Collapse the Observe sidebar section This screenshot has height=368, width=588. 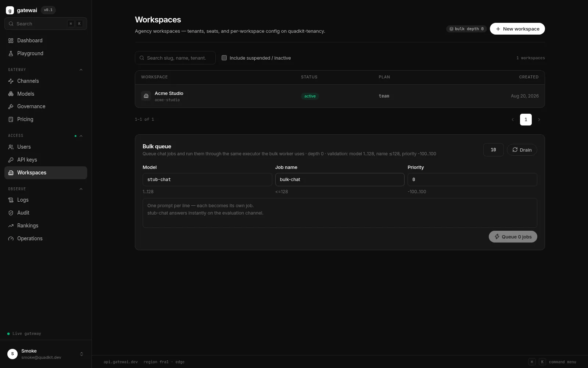click(81, 189)
